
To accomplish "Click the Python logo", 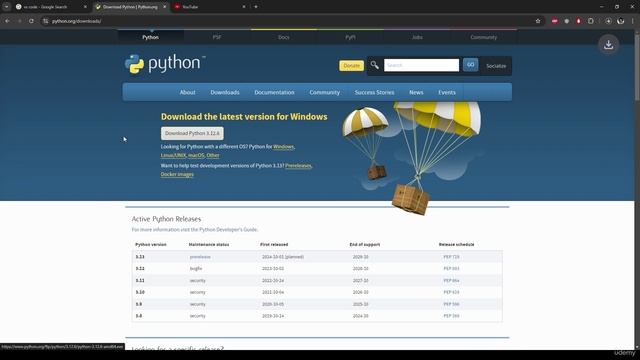I will (x=165, y=64).
